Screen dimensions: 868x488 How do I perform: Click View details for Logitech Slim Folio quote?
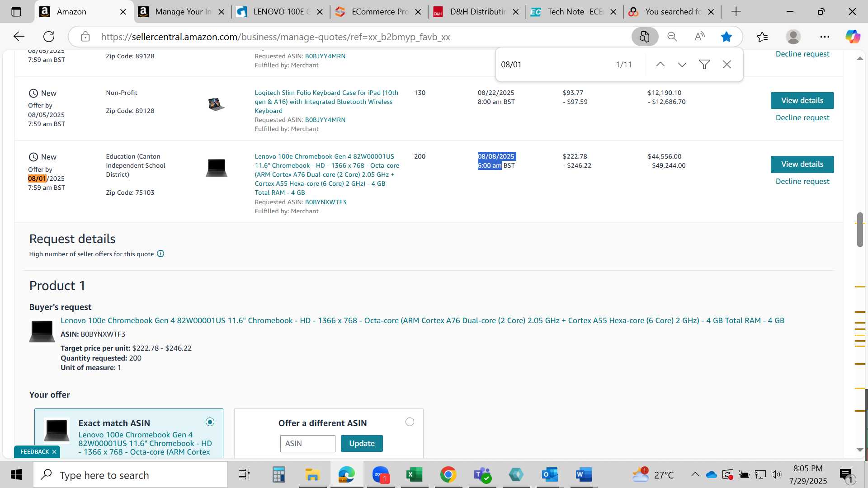(x=802, y=100)
